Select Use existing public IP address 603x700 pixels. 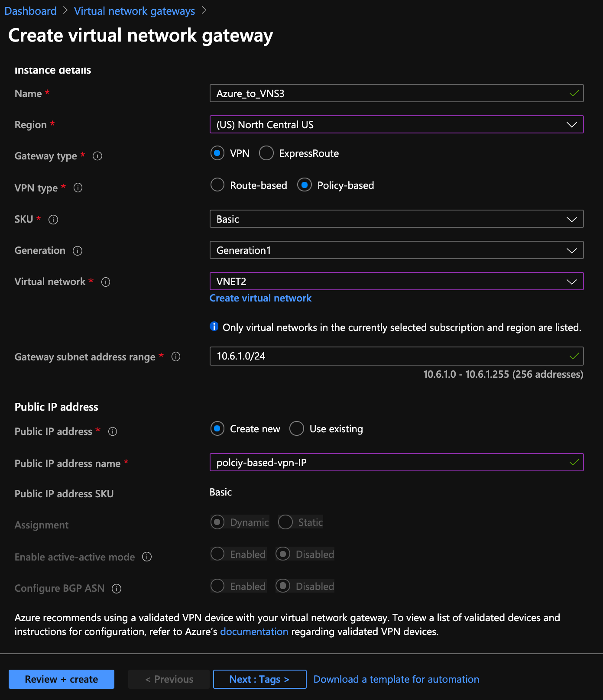(297, 428)
